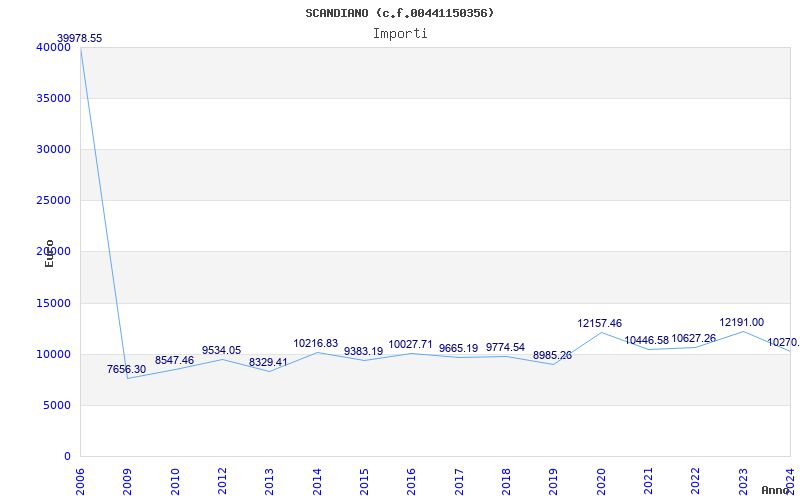Click the 10000 y-axis tick label
This screenshot has width=800, height=500.
click(x=54, y=355)
